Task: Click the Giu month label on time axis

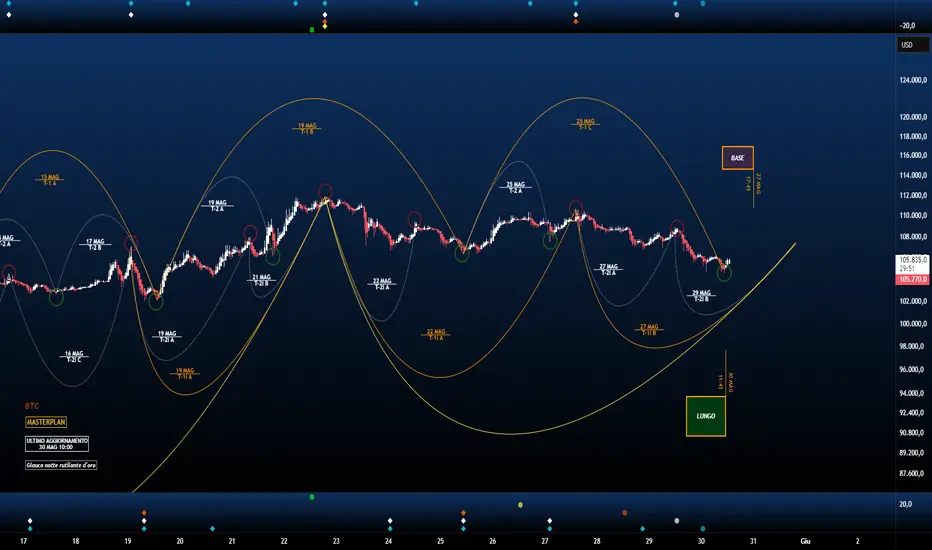Action: tap(805, 541)
